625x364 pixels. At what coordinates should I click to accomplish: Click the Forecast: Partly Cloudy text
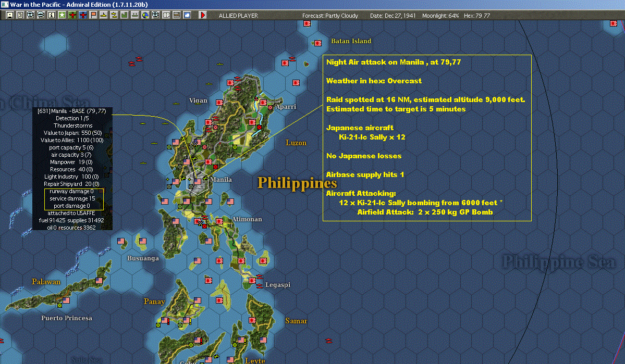pyautogui.click(x=330, y=16)
